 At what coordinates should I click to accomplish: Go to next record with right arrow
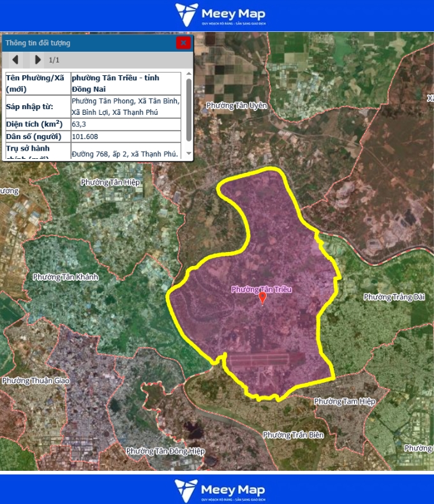(38, 60)
